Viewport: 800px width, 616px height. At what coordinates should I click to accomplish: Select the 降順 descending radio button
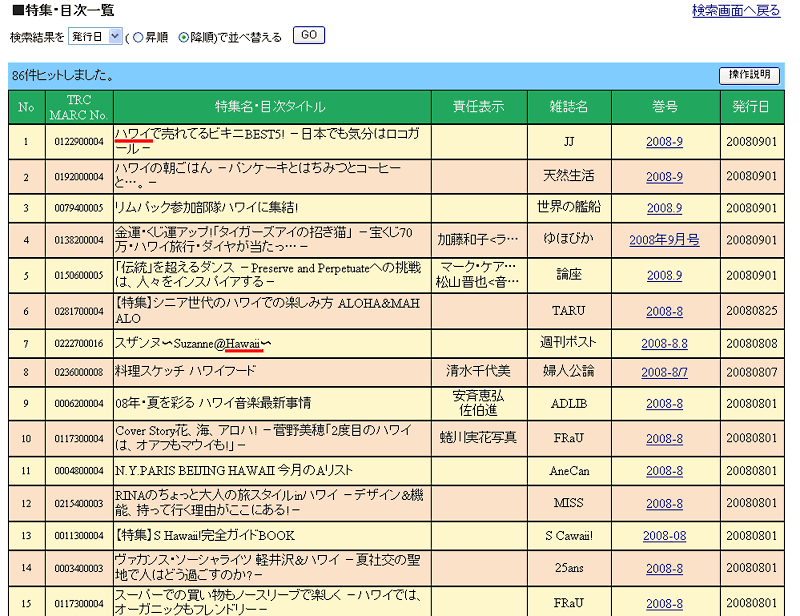[183, 38]
